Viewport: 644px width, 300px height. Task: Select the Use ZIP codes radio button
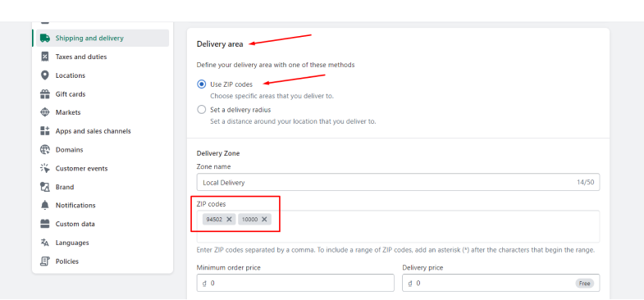201,84
